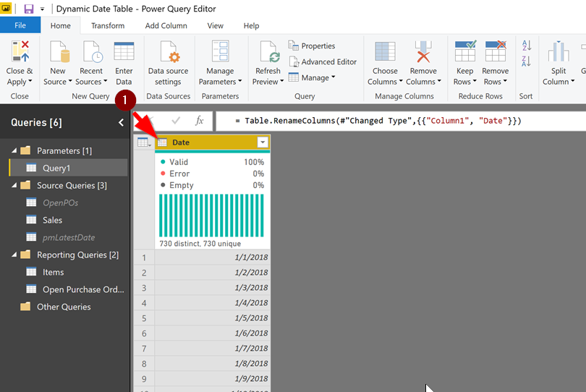Select the cell with 1/1/2018
Image resolution: width=586 pixels, height=392 pixels.
point(212,257)
